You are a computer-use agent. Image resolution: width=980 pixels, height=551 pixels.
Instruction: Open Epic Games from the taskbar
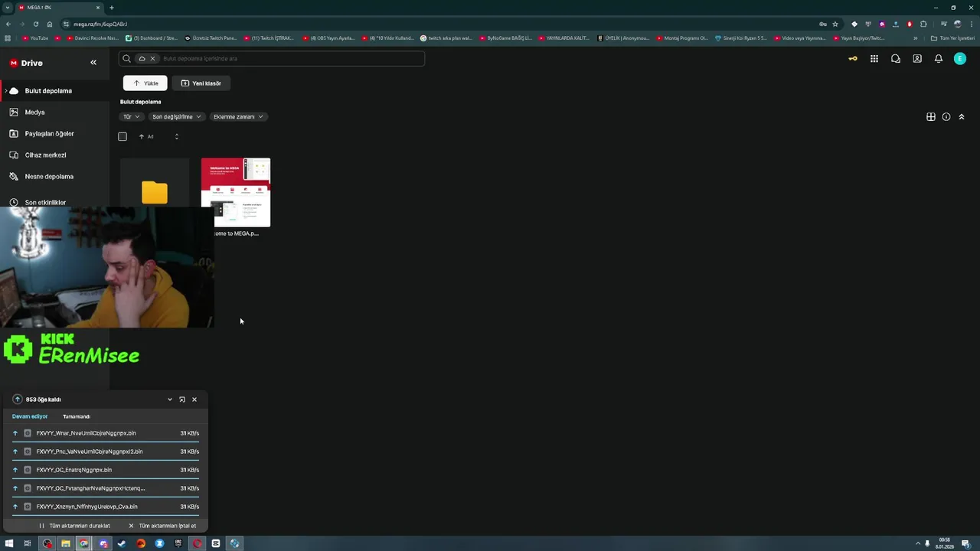[178, 543]
